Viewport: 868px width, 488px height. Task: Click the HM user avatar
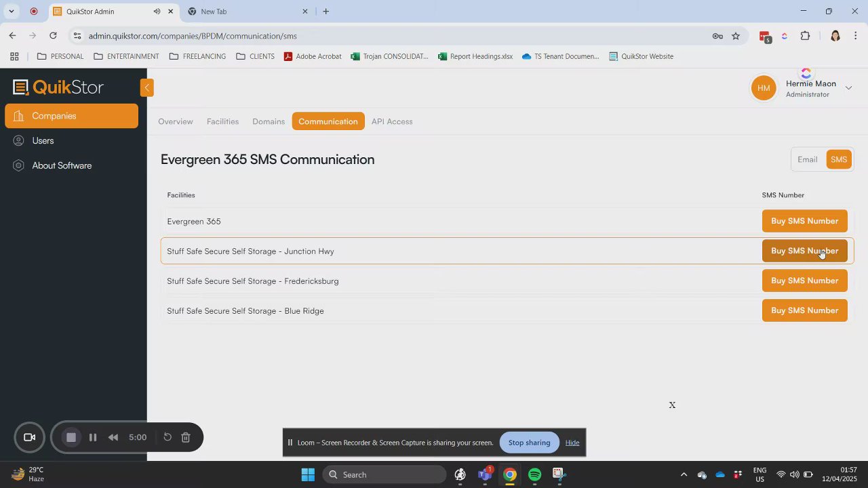point(764,88)
